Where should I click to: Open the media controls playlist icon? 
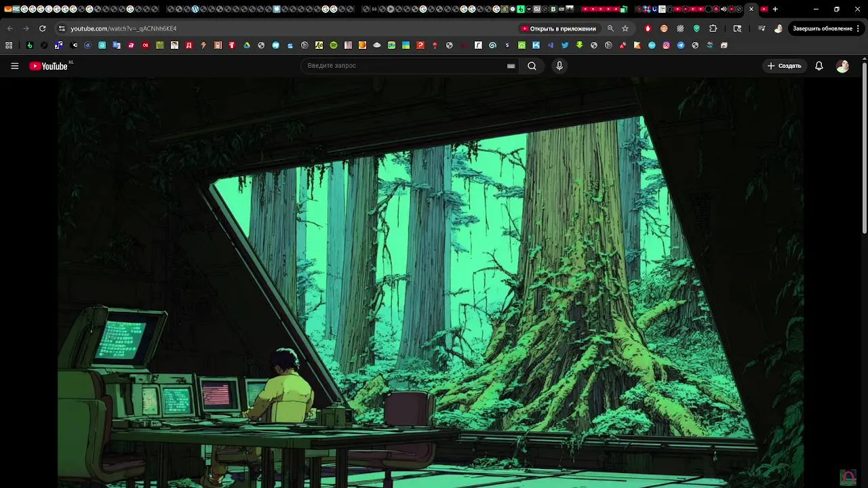pos(762,28)
